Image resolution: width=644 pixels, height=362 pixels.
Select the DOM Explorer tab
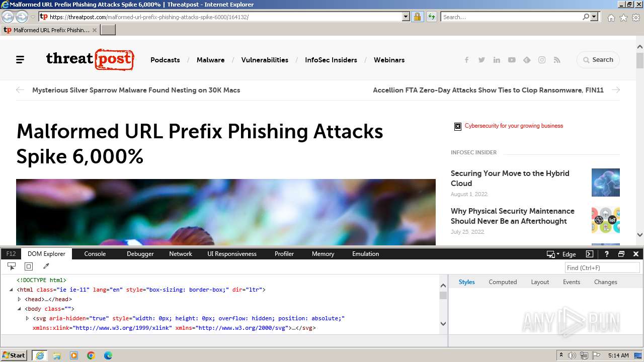[x=47, y=254]
